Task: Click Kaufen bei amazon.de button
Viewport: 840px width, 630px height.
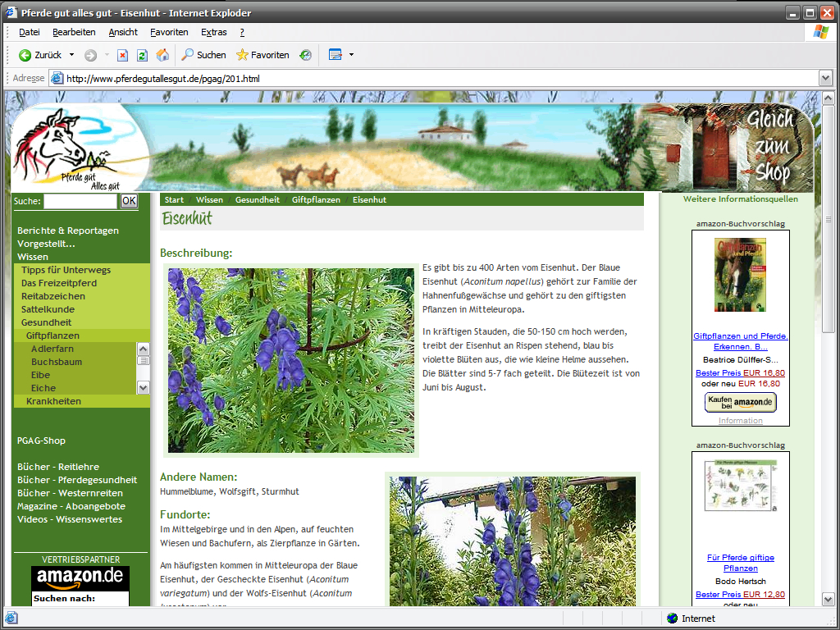Action: pyautogui.click(x=741, y=402)
